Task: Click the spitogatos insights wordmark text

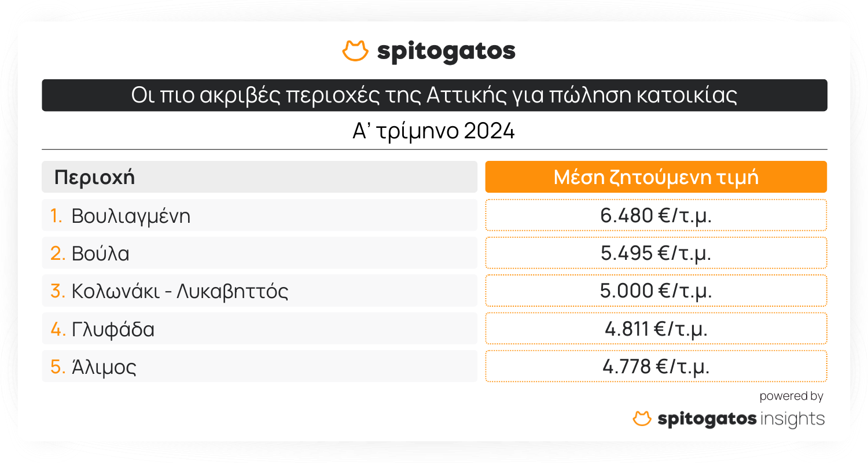Action: (x=741, y=418)
